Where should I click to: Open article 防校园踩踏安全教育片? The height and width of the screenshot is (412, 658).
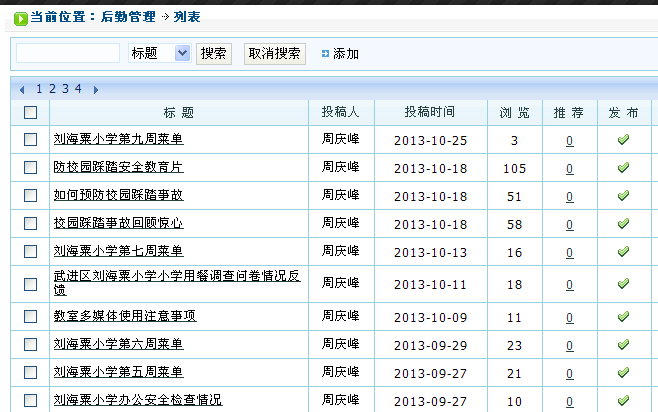pos(118,167)
